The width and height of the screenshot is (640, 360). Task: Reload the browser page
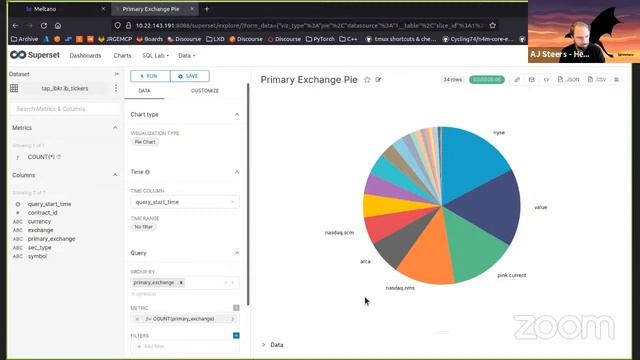[44, 25]
